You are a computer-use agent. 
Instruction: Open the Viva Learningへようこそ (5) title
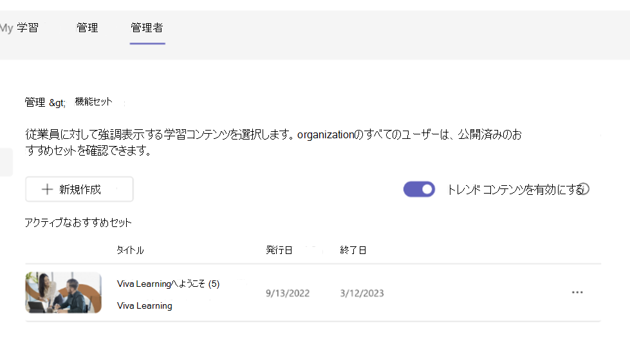coord(169,284)
